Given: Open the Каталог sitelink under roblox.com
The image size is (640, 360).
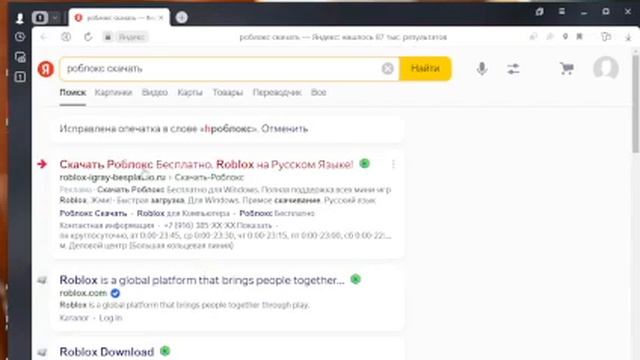Looking at the screenshot, I should click(x=74, y=318).
